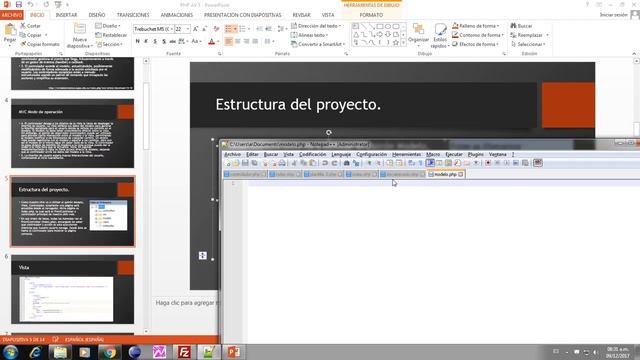Select the modelo.php tab in Notepad++
This screenshot has height=360, width=640.
pos(445,174)
